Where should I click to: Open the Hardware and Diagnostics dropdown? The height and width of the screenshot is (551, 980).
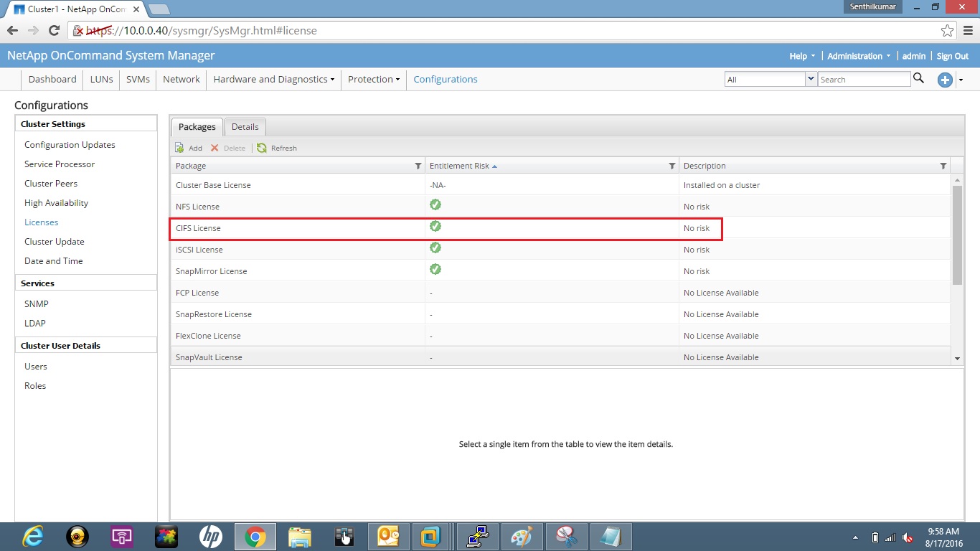click(x=273, y=79)
